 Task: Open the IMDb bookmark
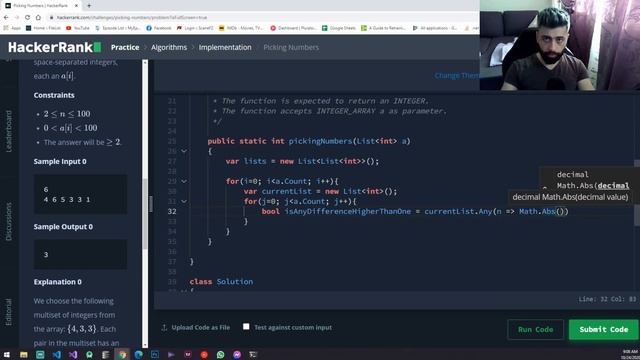[x=241, y=28]
